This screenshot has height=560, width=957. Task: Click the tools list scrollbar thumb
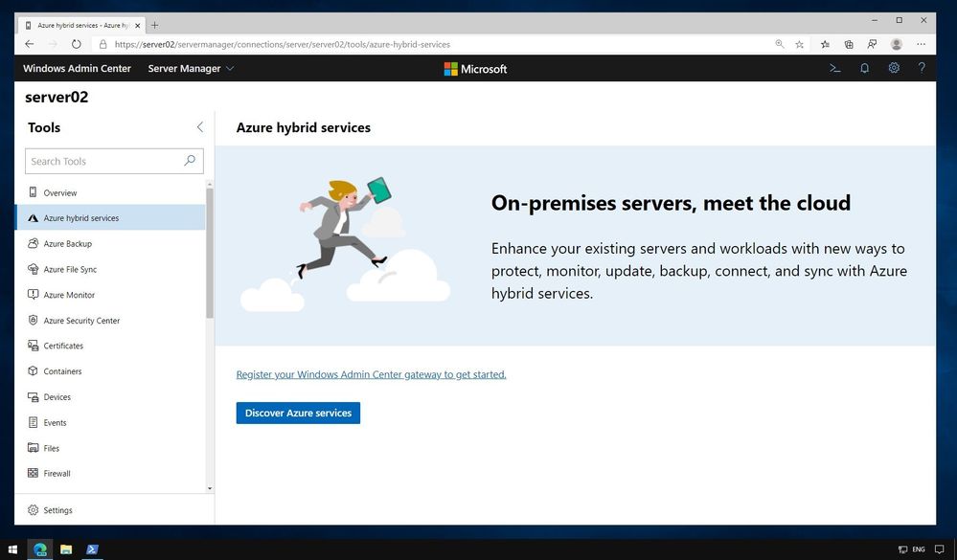point(210,253)
